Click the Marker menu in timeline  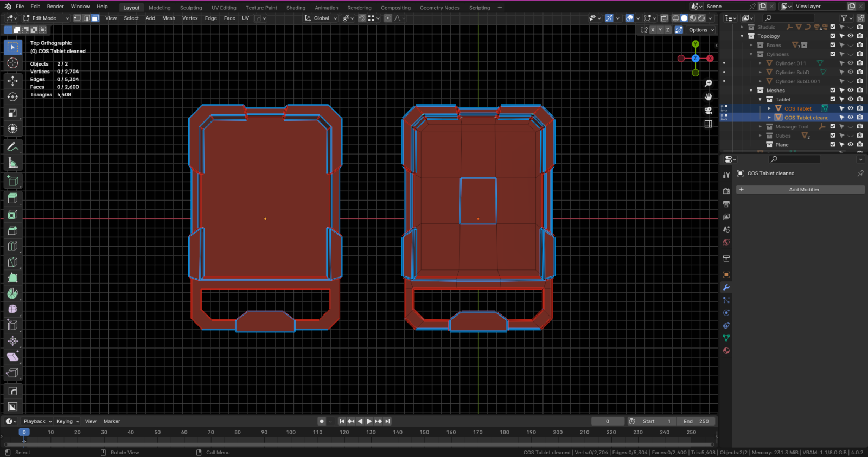[112, 421]
